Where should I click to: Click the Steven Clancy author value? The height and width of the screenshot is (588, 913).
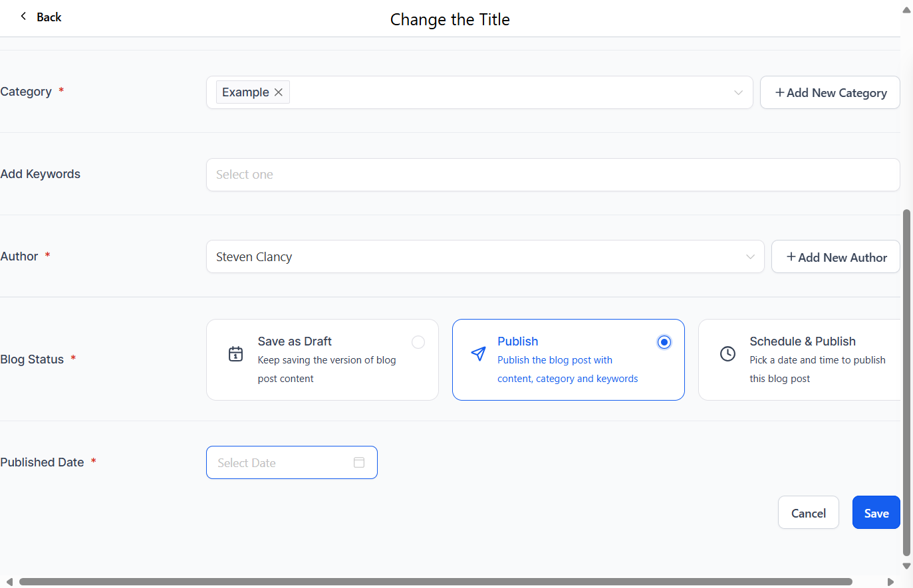coord(254,257)
